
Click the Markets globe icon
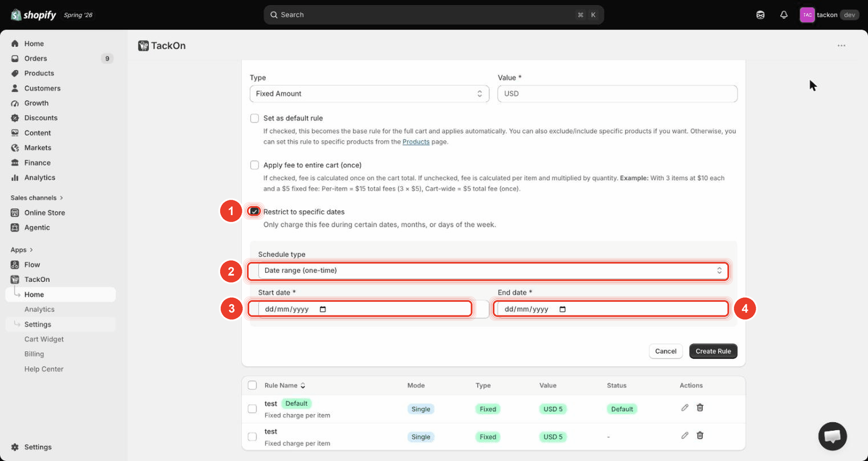click(15, 148)
